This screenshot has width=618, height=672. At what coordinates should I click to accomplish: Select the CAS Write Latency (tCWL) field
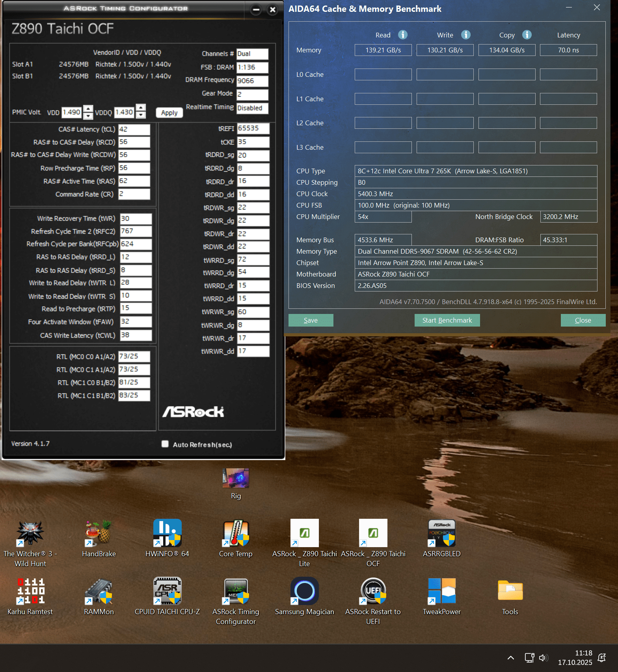136,335
